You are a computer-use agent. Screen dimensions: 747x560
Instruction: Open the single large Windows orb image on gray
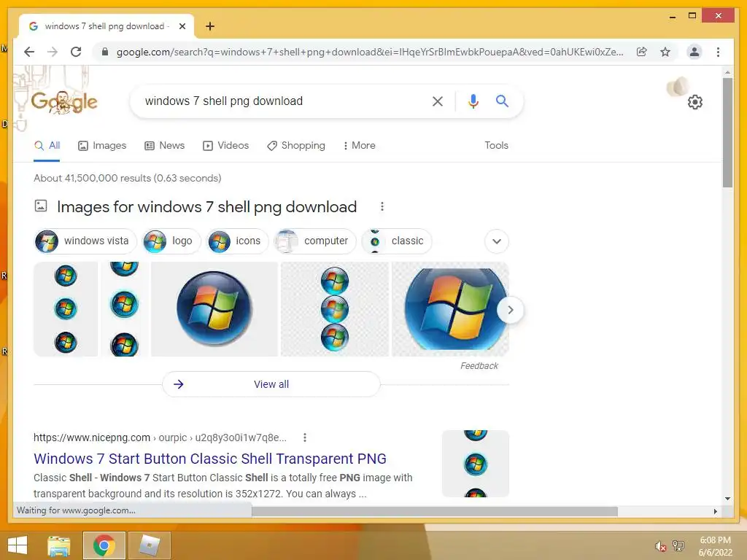[214, 309]
